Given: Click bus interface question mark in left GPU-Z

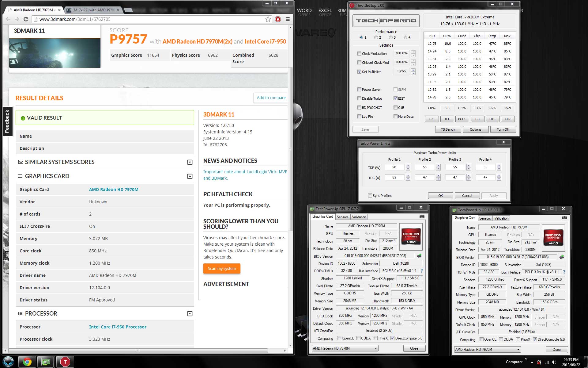Looking at the screenshot, I should pyautogui.click(x=422, y=271).
